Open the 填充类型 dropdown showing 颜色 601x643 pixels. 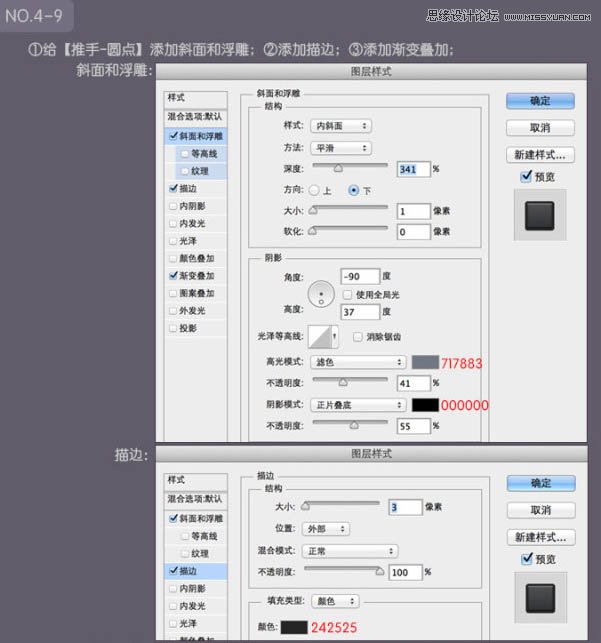[x=335, y=601]
